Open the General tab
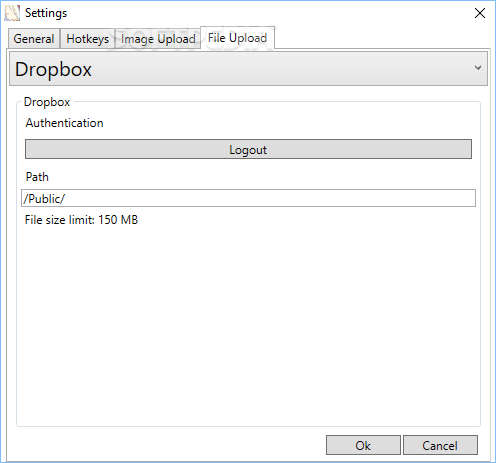This screenshot has width=496, height=463. point(34,39)
